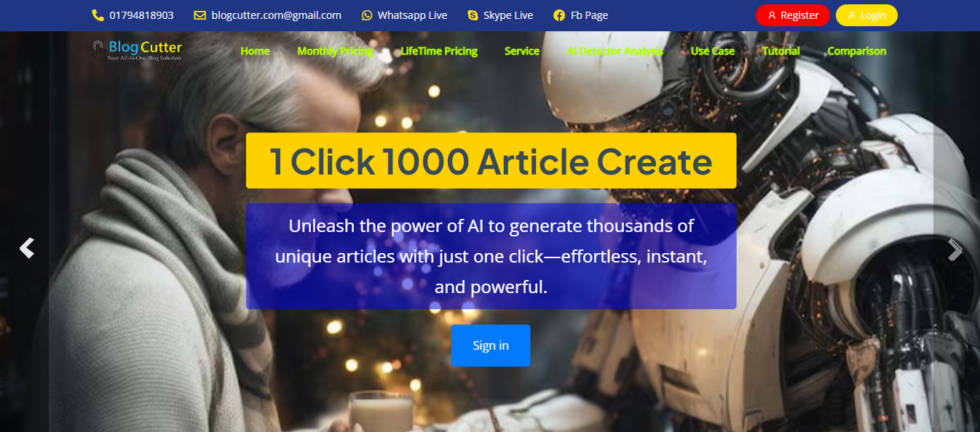Go to AI Detector Analysis page

pos(615,51)
